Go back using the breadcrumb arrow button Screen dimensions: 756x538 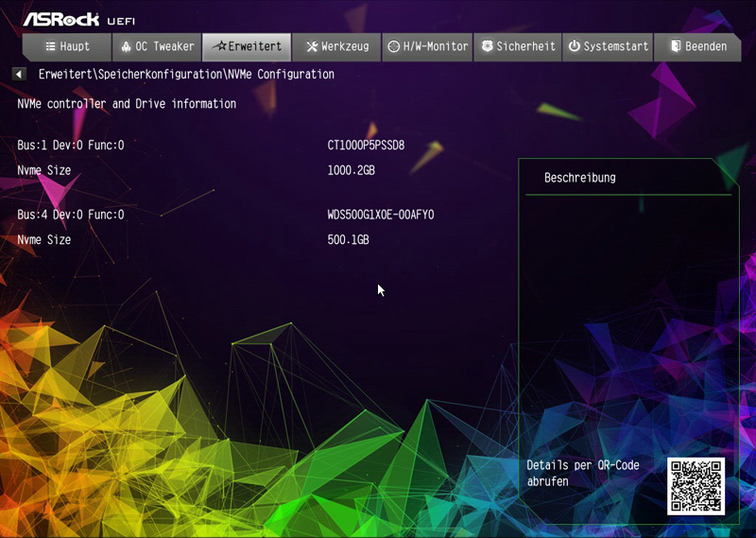pyautogui.click(x=19, y=74)
